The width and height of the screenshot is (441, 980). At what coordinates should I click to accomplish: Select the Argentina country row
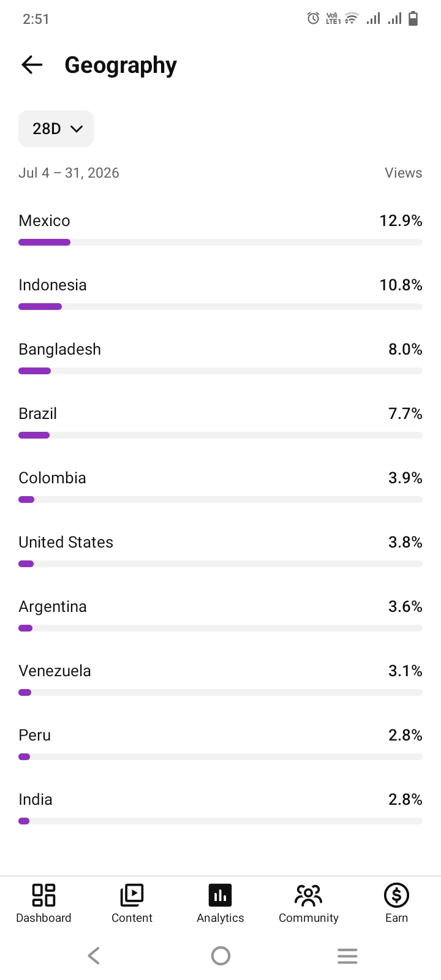tap(221, 615)
